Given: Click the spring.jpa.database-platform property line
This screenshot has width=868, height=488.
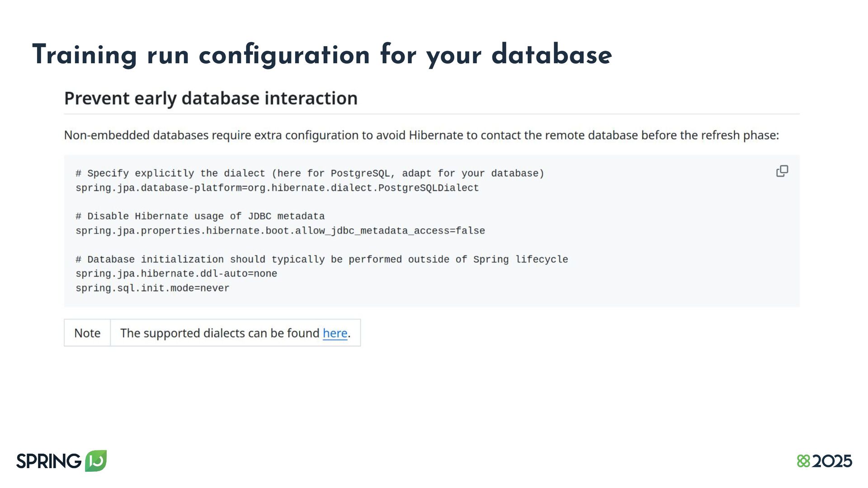Looking at the screenshot, I should click(x=277, y=188).
